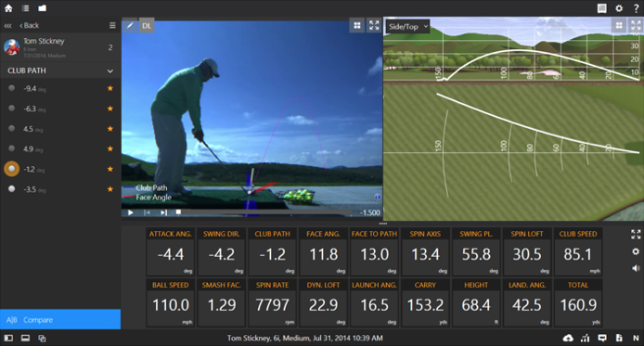
Task: Open the Side/Top view dropdown
Action: click(408, 27)
